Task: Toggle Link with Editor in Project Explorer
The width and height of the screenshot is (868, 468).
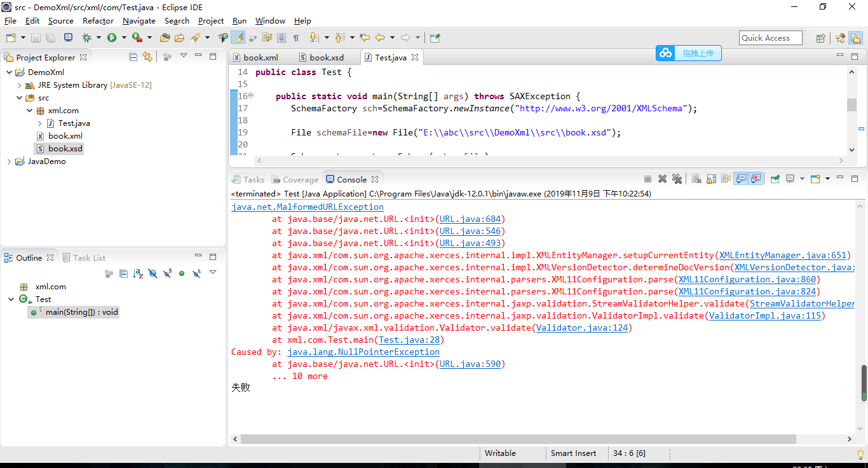Action: [147, 57]
